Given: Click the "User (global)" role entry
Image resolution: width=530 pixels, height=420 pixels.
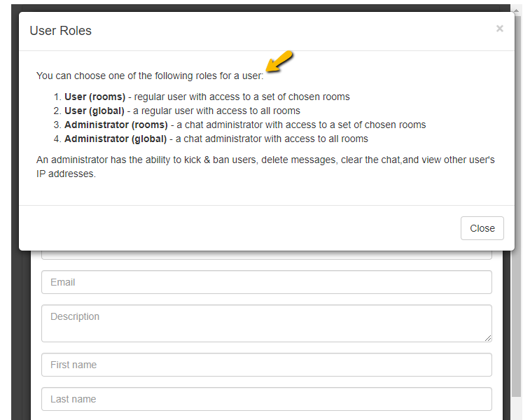Looking at the screenshot, I should click(x=95, y=111).
